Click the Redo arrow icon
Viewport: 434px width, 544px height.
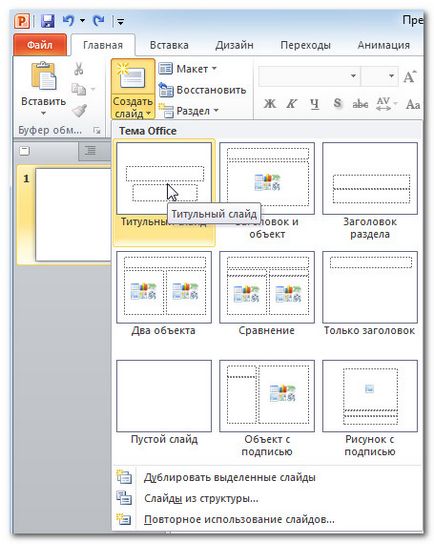[99, 21]
